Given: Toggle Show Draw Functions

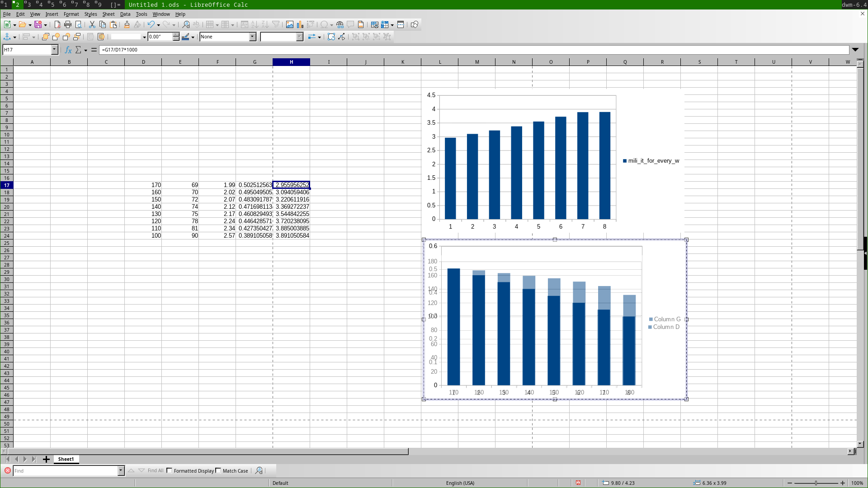Looking at the screenshot, I should click(415, 24).
